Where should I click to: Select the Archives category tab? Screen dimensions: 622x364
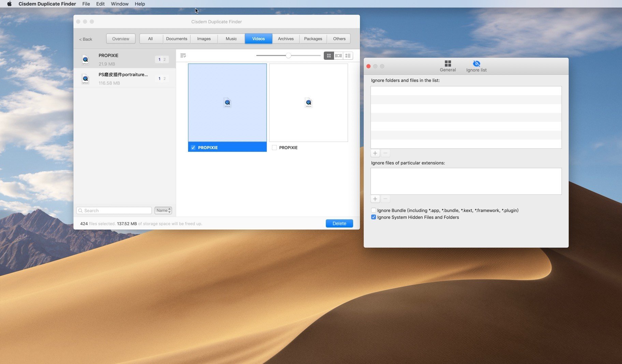pyautogui.click(x=286, y=39)
